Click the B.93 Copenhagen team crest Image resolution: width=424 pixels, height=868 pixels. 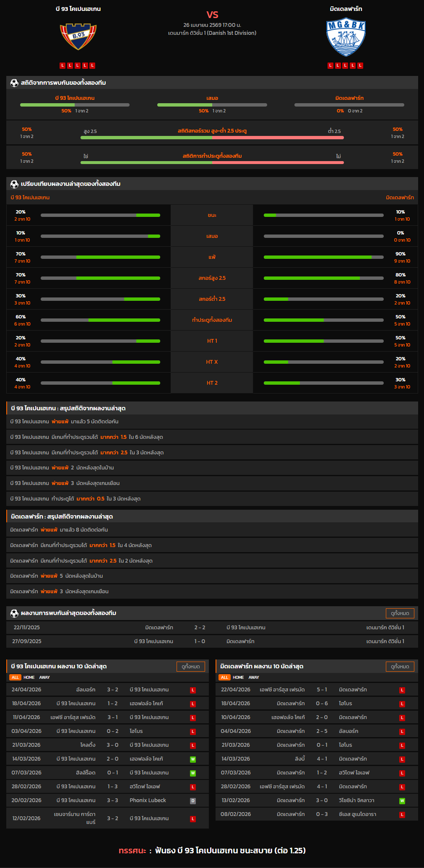click(78, 36)
